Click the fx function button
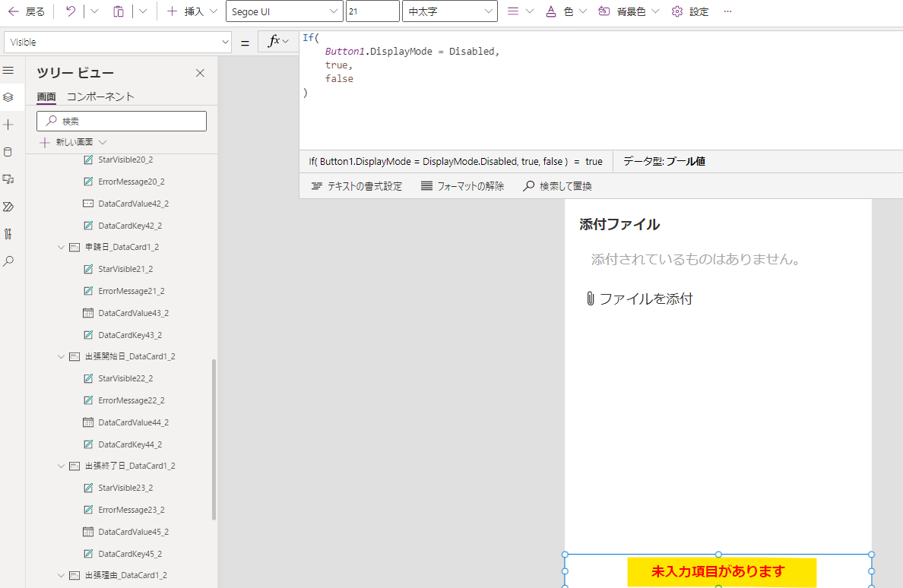This screenshot has height=588, width=903. point(278,41)
